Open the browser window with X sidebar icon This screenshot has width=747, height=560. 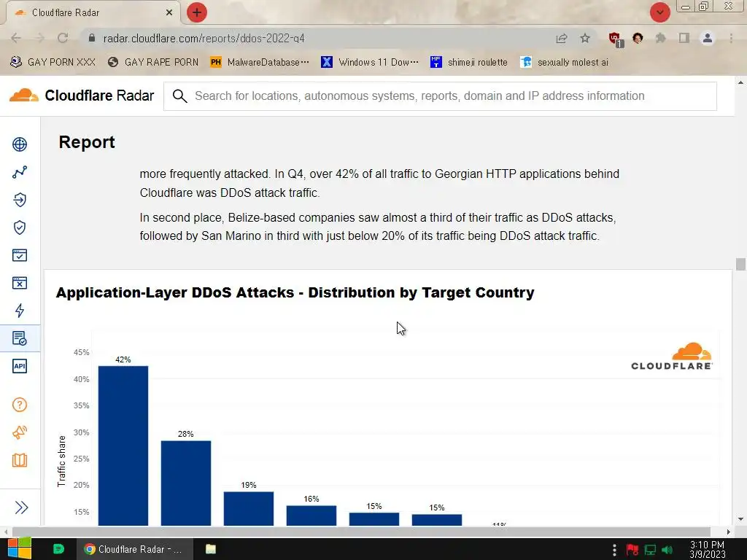pyautogui.click(x=20, y=283)
